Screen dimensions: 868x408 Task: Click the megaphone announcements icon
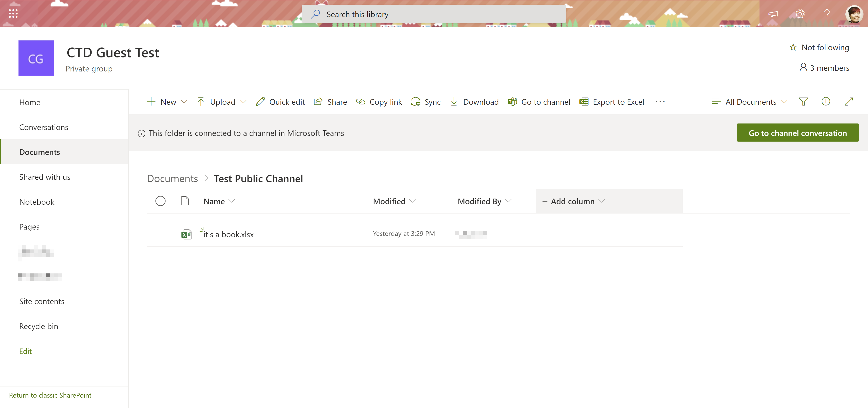click(x=773, y=14)
